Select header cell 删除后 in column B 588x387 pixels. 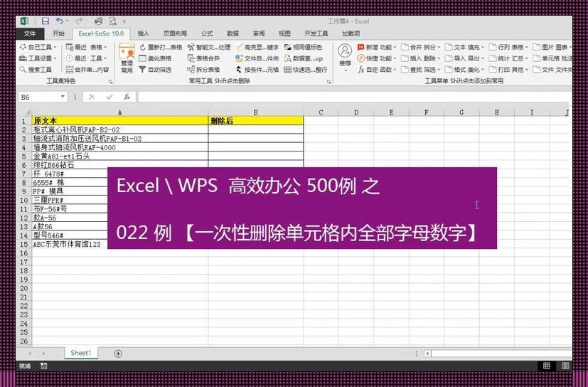256,121
